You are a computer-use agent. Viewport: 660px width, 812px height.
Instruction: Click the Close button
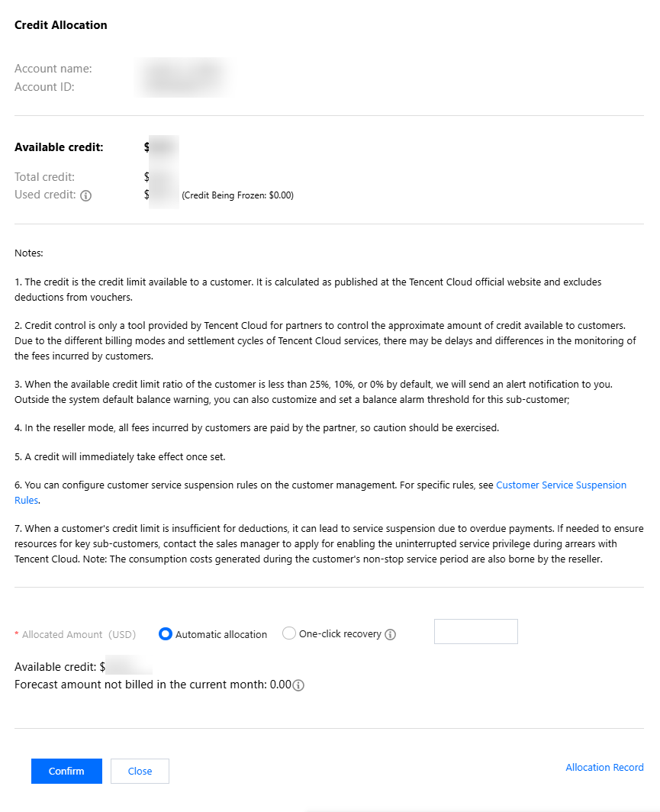[140, 771]
